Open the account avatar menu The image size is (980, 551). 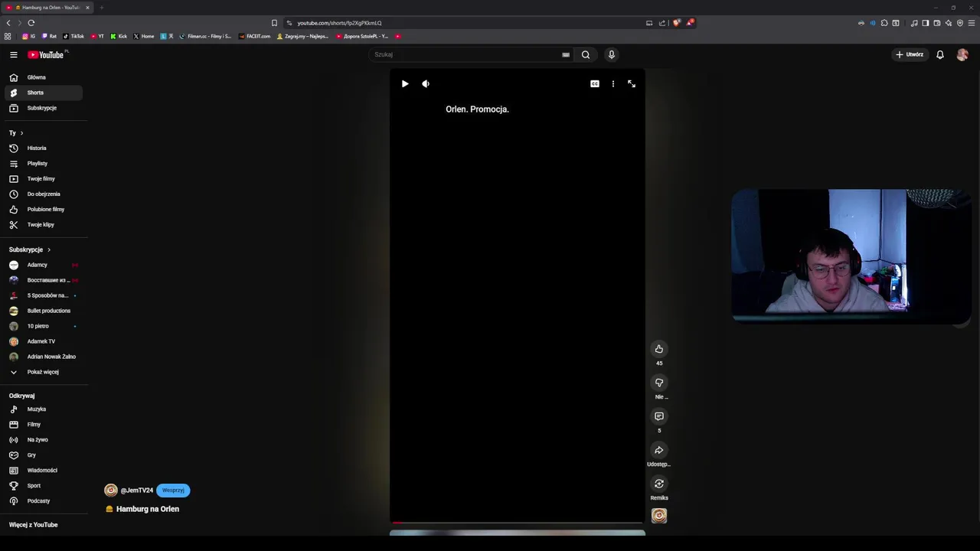(x=962, y=54)
